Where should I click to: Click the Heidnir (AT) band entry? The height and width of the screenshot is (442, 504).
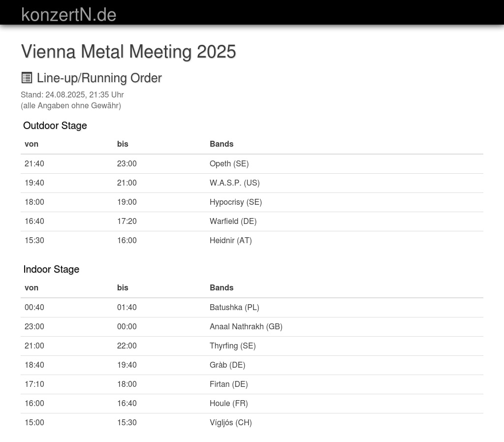[x=230, y=241]
